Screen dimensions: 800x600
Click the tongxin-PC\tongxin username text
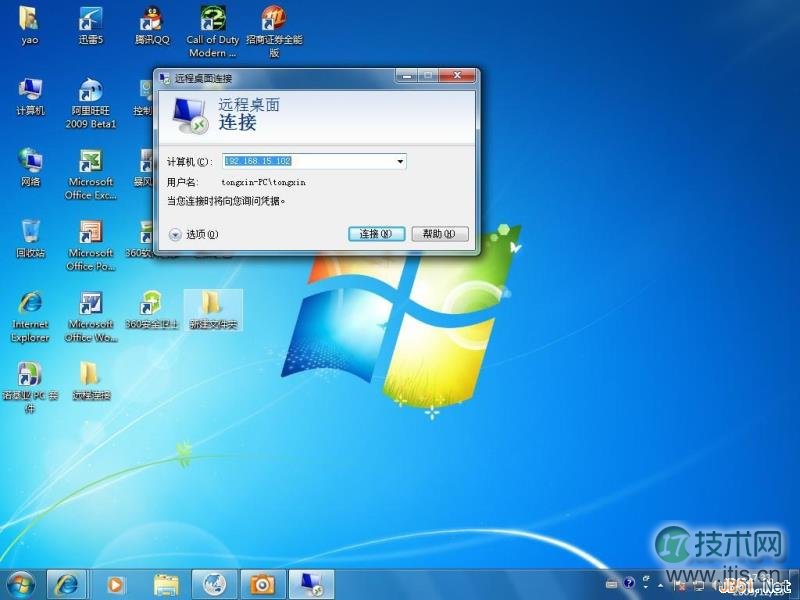(x=263, y=182)
